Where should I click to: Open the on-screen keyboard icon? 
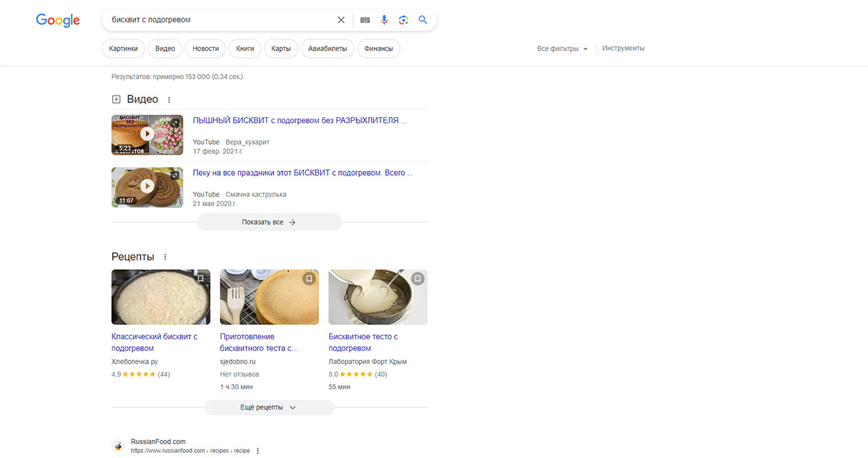tap(365, 20)
